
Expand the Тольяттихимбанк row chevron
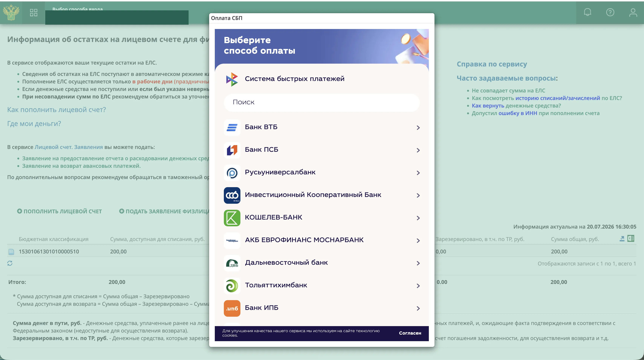tap(418, 286)
